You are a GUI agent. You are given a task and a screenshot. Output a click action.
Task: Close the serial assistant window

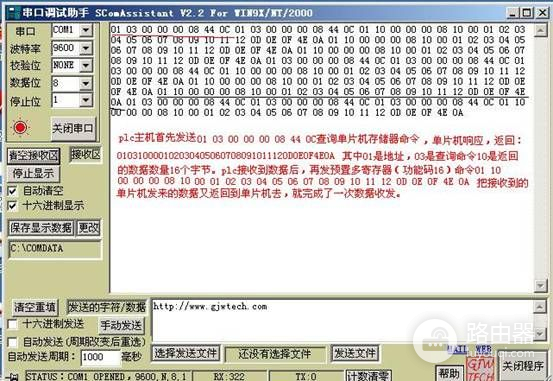tap(542, 13)
